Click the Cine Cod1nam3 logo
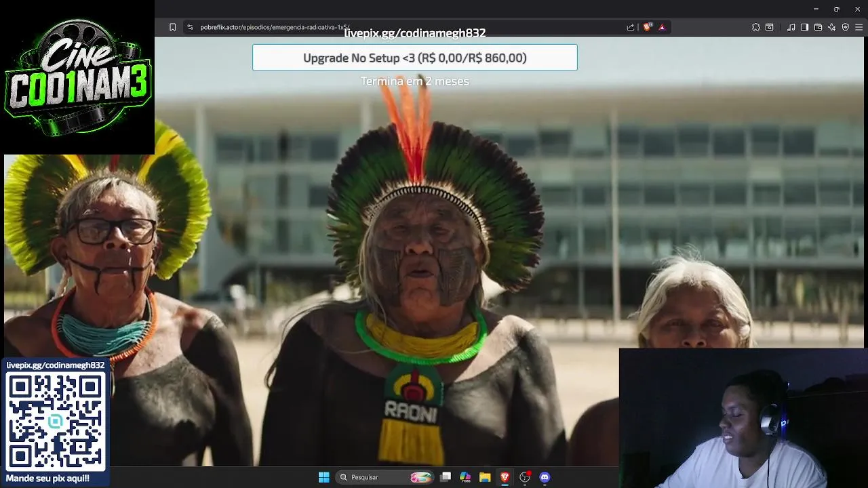Image resolution: width=868 pixels, height=488 pixels. (77, 77)
